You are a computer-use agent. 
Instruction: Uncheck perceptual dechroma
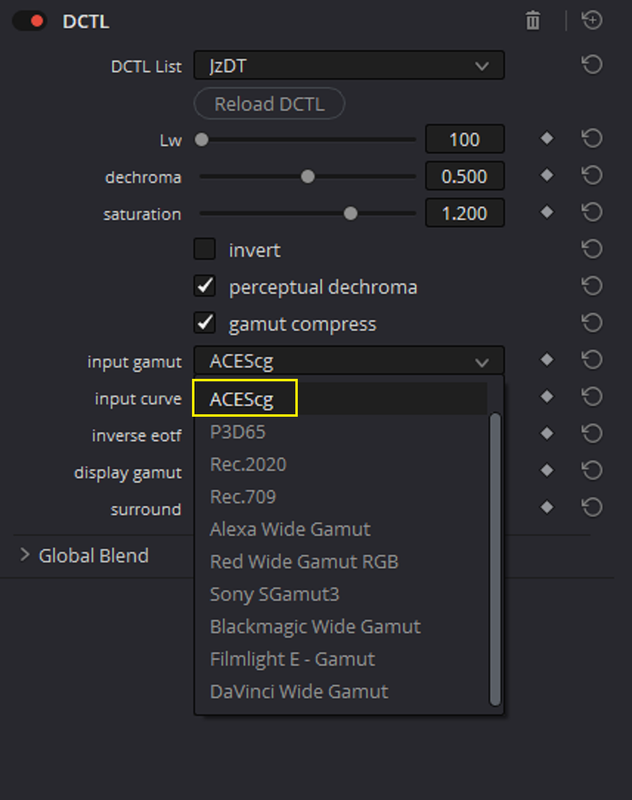click(205, 286)
